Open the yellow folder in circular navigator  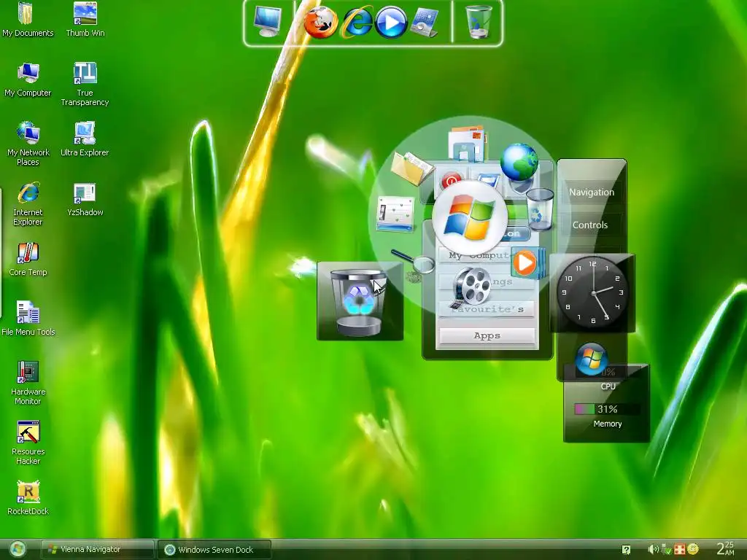[x=411, y=168]
